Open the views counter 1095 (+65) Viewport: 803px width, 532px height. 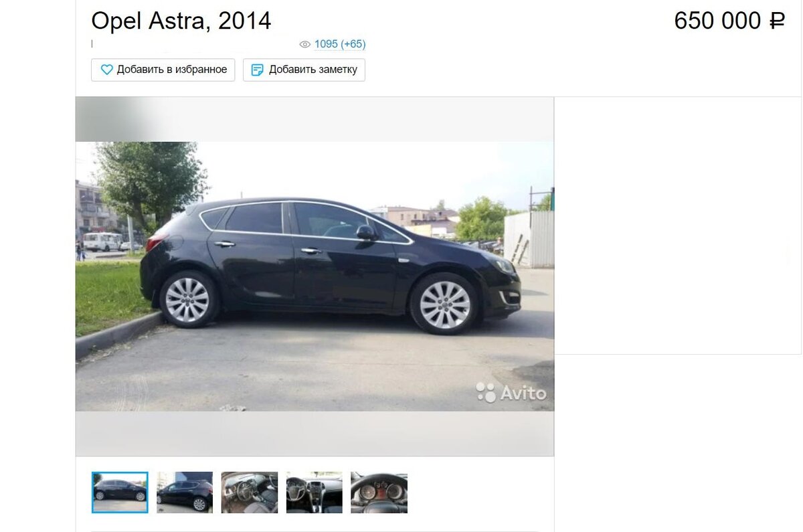click(340, 44)
